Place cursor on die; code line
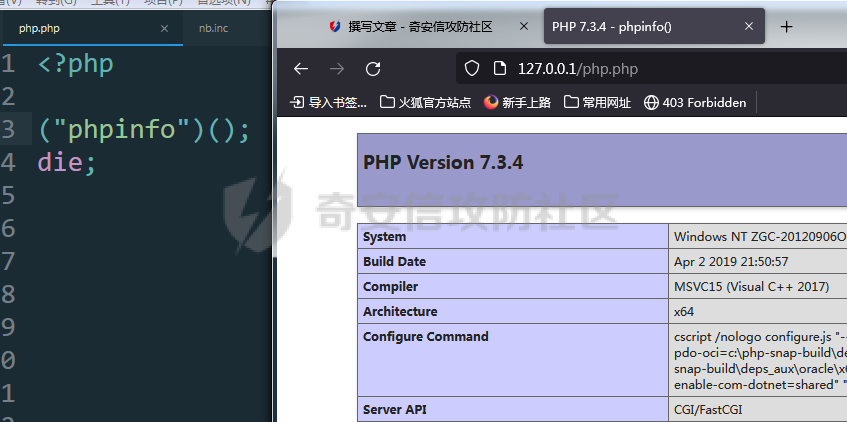 (66, 162)
